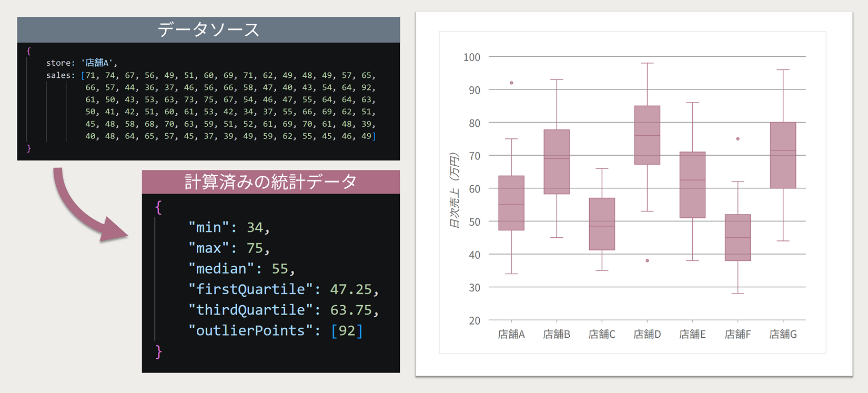Screen dimensions: 868x393
Task: Click the 店舗D outlier dot near 38
Action: pyautogui.click(x=647, y=260)
